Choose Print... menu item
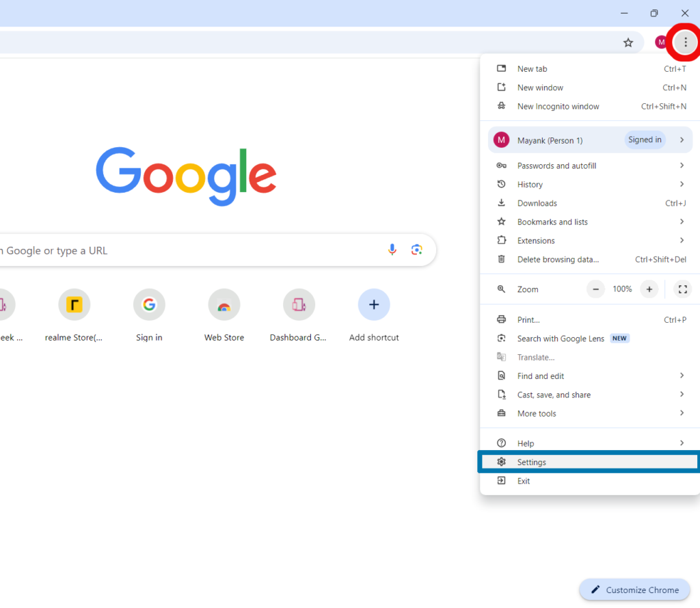700x608 pixels. 590,320
